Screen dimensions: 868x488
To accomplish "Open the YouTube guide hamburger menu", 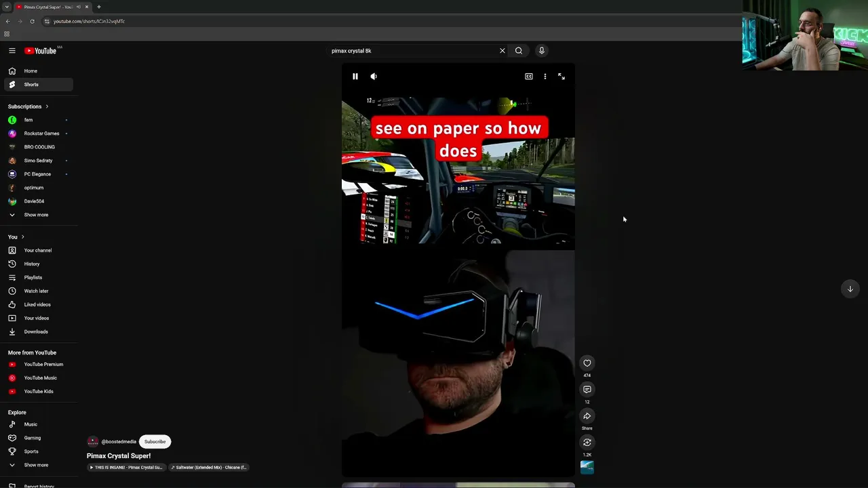I will [x=12, y=51].
